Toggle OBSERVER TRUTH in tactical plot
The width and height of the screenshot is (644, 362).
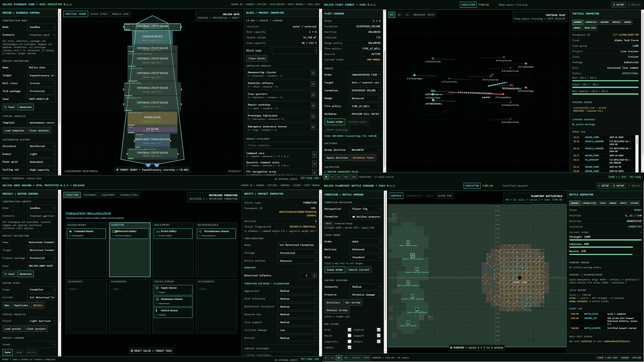tap(424, 15)
